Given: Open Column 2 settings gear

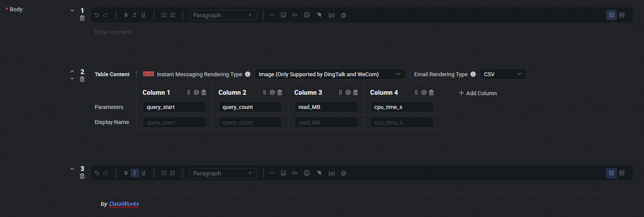Looking at the screenshot, I should [x=272, y=93].
